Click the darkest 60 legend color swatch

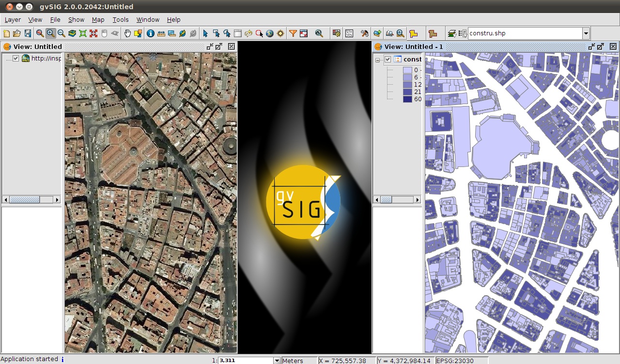click(407, 99)
